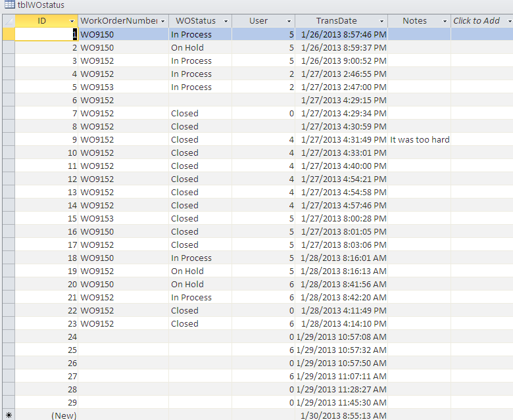This screenshot has width=513, height=420.
Task: Open the Notes column filter arrow
Action: pos(445,21)
